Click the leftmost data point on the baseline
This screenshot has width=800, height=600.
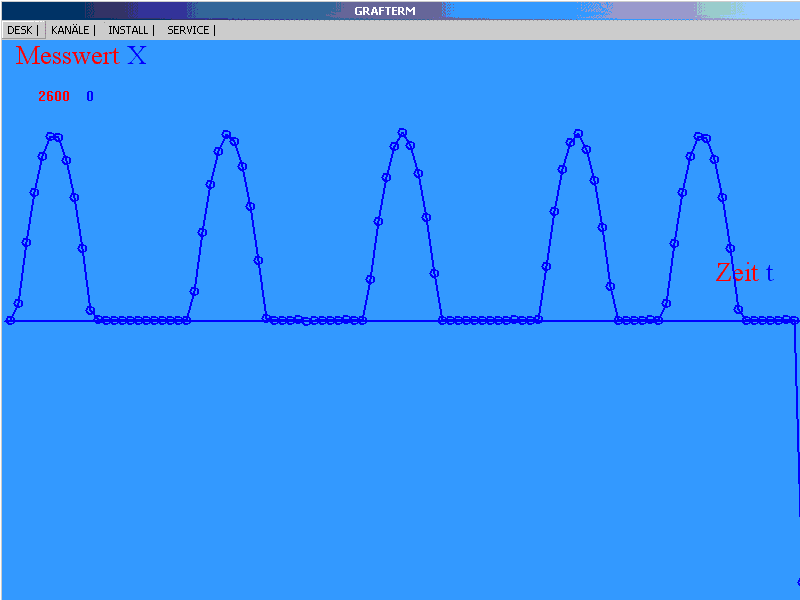click(x=10, y=320)
